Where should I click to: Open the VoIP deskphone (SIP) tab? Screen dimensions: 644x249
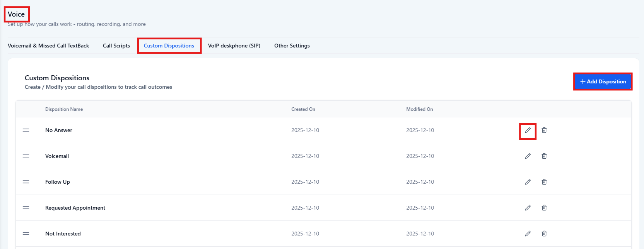(x=234, y=46)
